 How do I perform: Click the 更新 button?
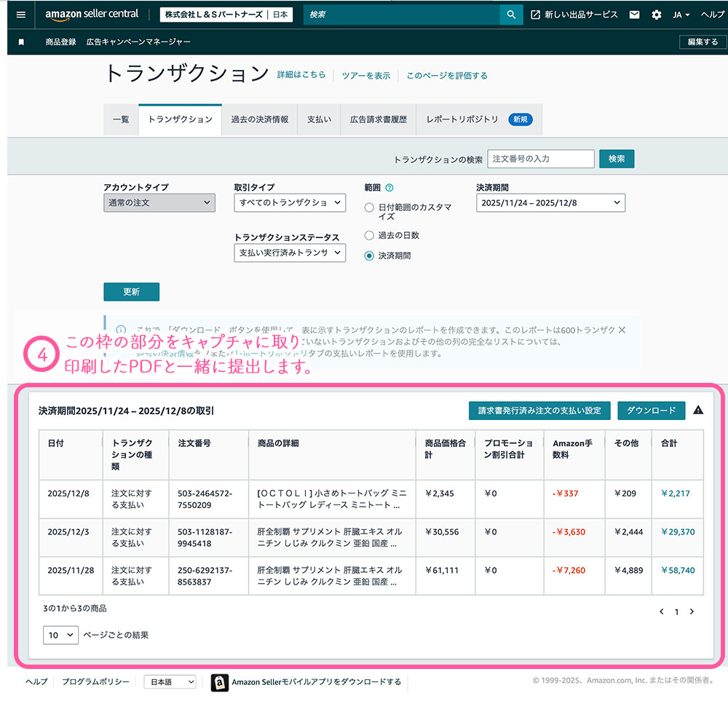pos(131,292)
